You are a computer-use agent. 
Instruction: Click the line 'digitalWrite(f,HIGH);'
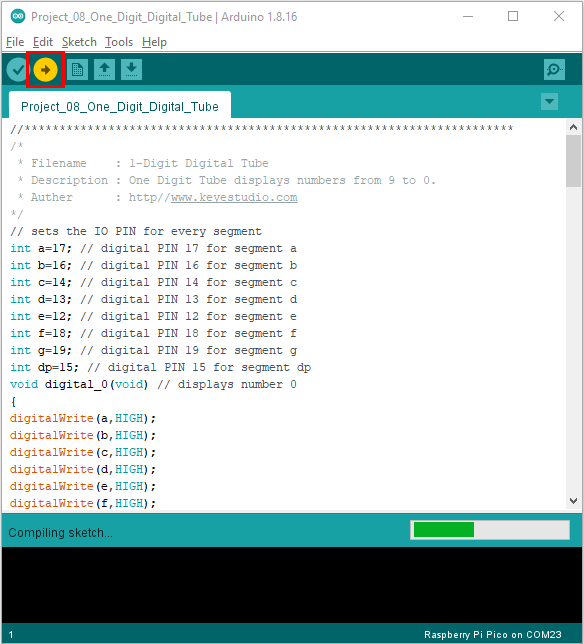[x=83, y=504]
